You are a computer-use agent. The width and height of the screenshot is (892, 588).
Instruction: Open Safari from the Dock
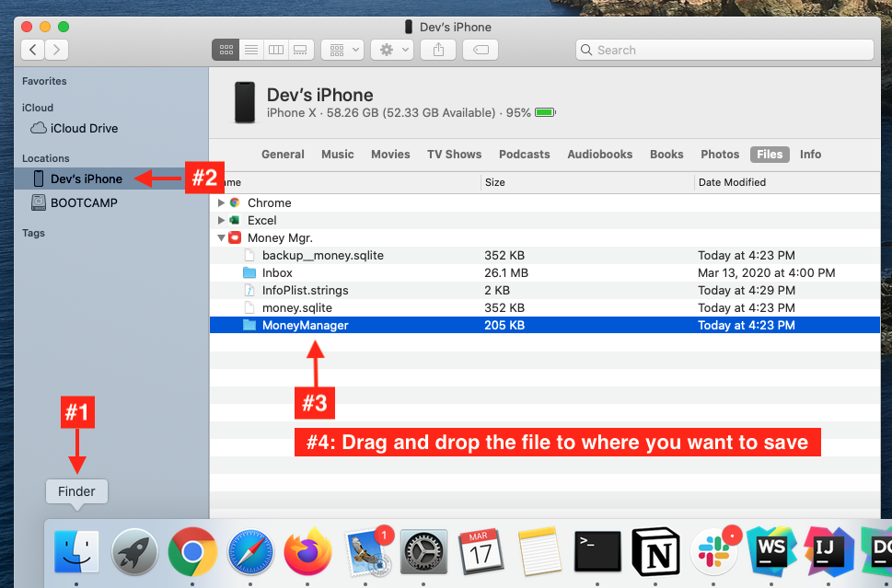pyautogui.click(x=250, y=551)
